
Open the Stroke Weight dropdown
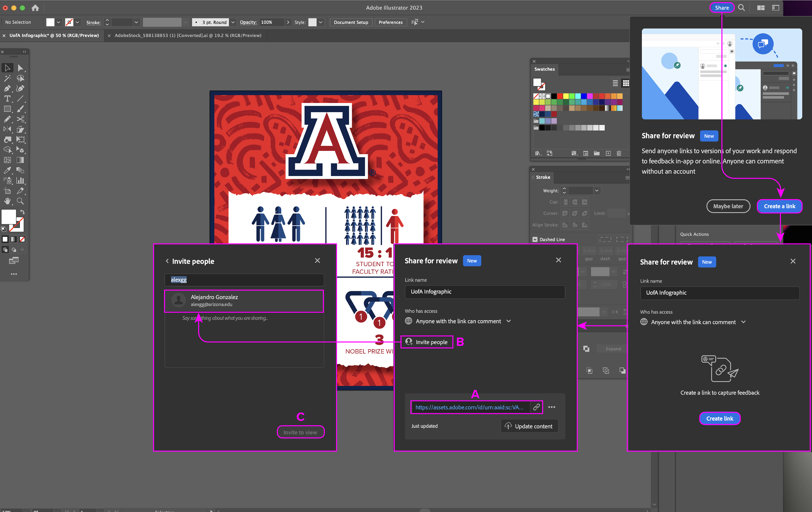tap(597, 190)
